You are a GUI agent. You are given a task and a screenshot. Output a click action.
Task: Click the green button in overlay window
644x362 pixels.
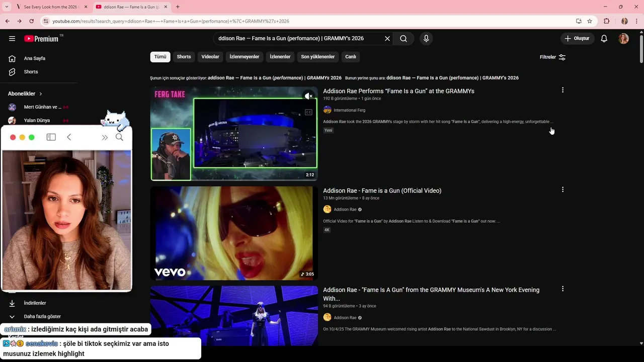point(32,137)
